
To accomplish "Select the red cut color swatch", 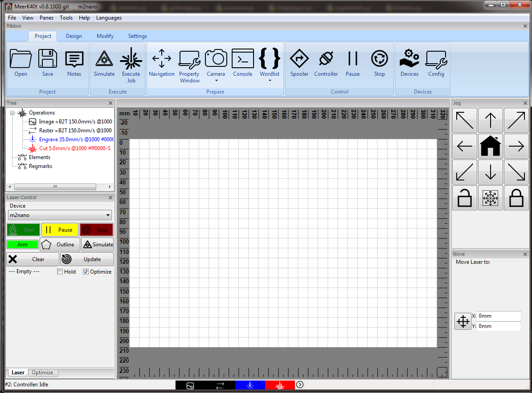I will tap(280, 385).
